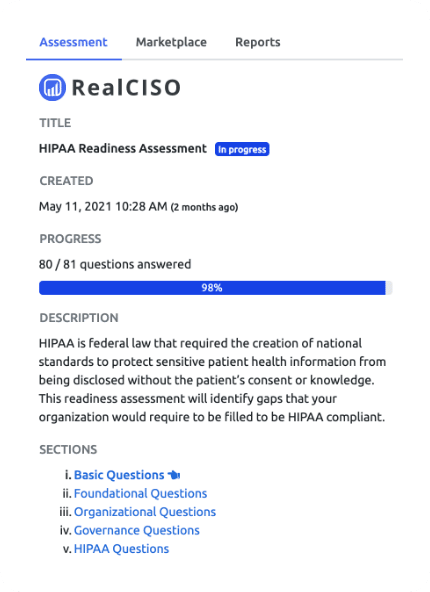Click the 2 months ago timestamp
This screenshot has width=430, height=592.
204,207
